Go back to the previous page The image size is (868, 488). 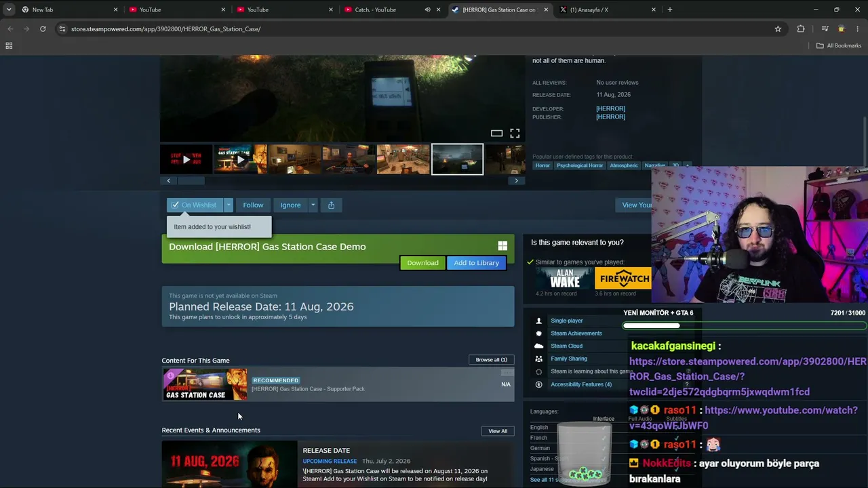click(x=10, y=29)
